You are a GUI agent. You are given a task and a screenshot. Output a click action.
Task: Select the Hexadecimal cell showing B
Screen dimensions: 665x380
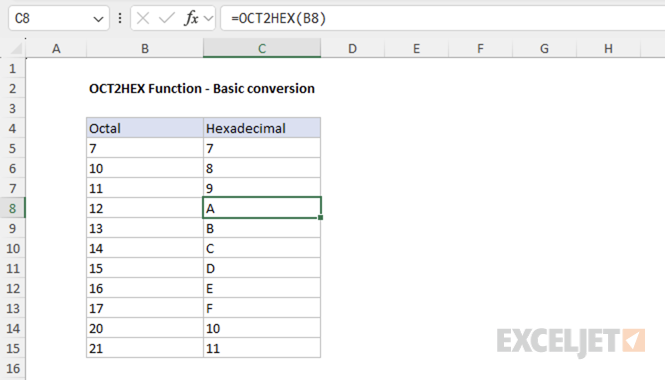tap(262, 228)
